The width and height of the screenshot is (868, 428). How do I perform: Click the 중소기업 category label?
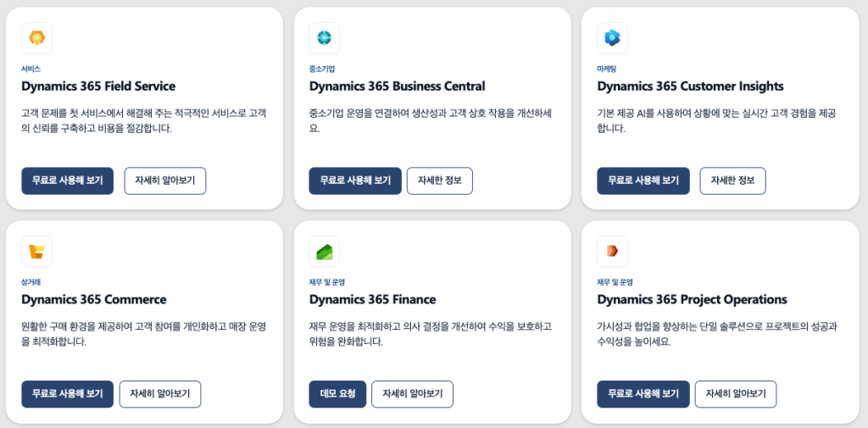(321, 69)
